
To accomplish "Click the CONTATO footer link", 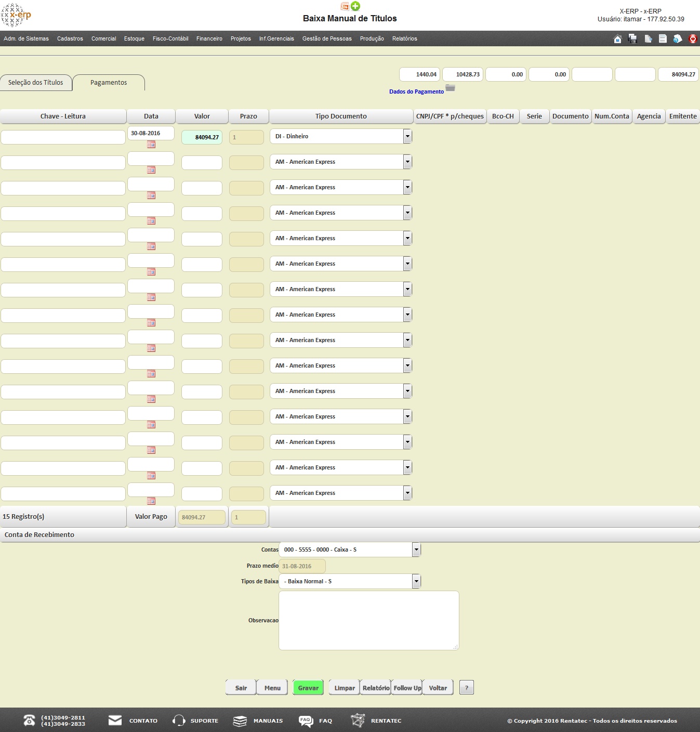I will tap(143, 721).
